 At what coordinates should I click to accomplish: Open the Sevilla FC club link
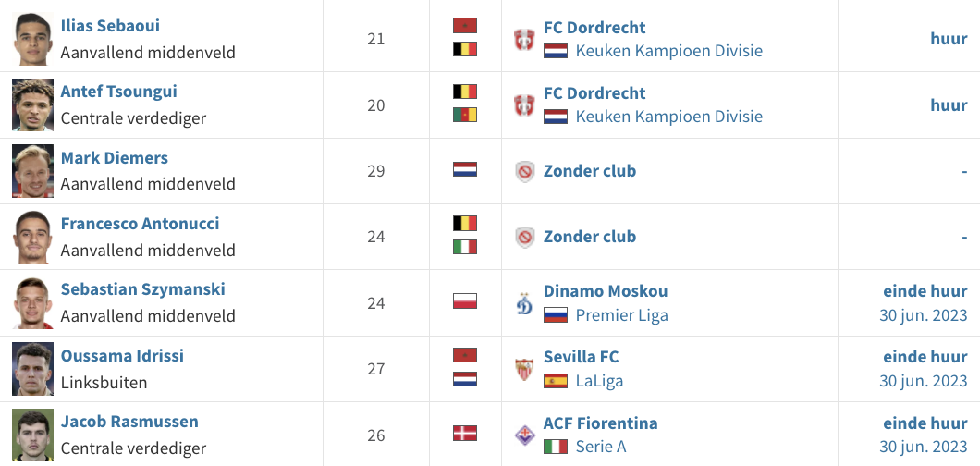581,357
